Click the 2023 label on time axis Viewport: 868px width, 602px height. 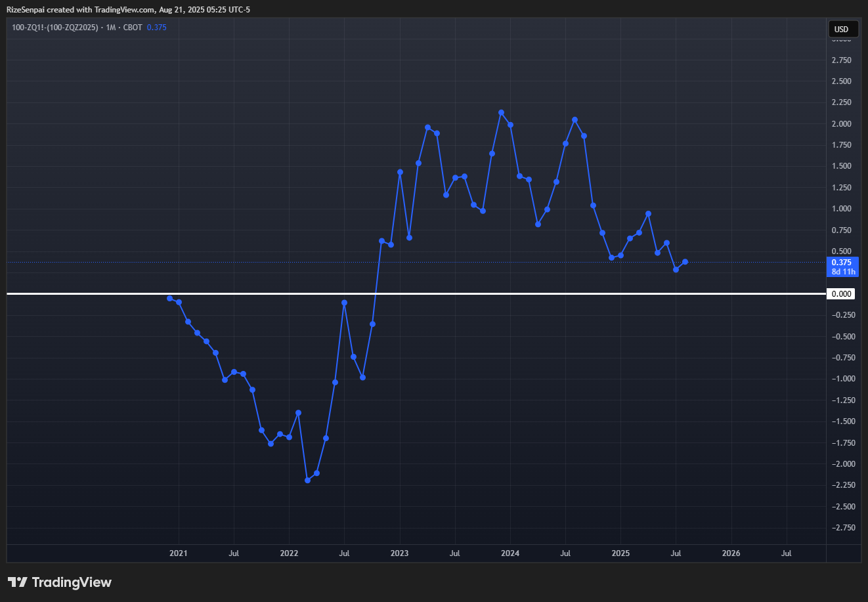coord(399,553)
